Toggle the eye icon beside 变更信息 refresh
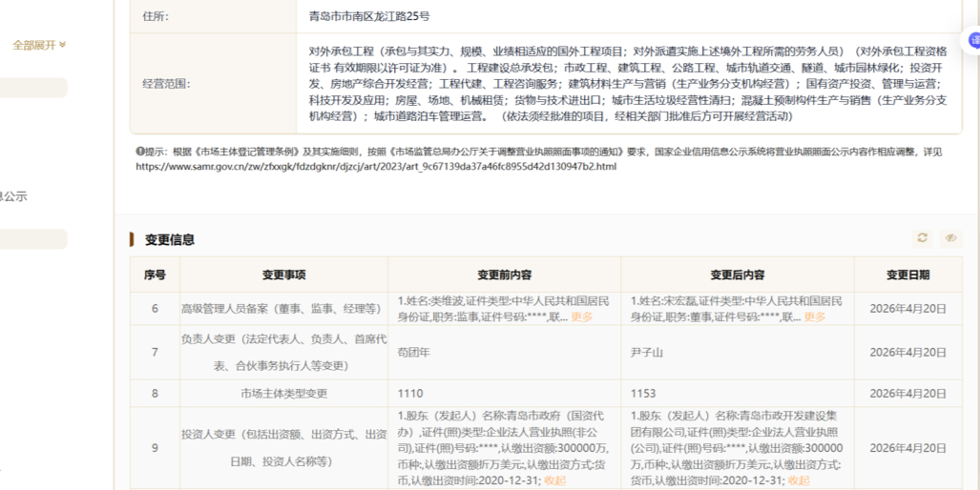Screen dimensions: 980x490 950,238
